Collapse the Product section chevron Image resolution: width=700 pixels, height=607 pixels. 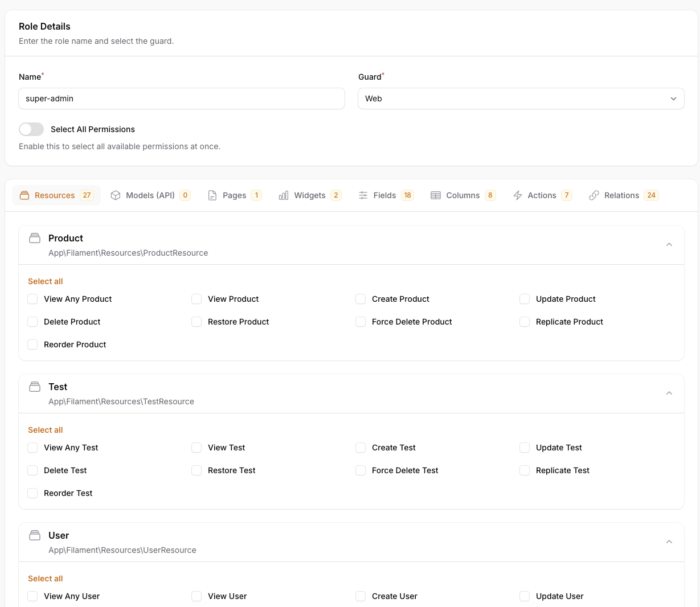point(669,245)
